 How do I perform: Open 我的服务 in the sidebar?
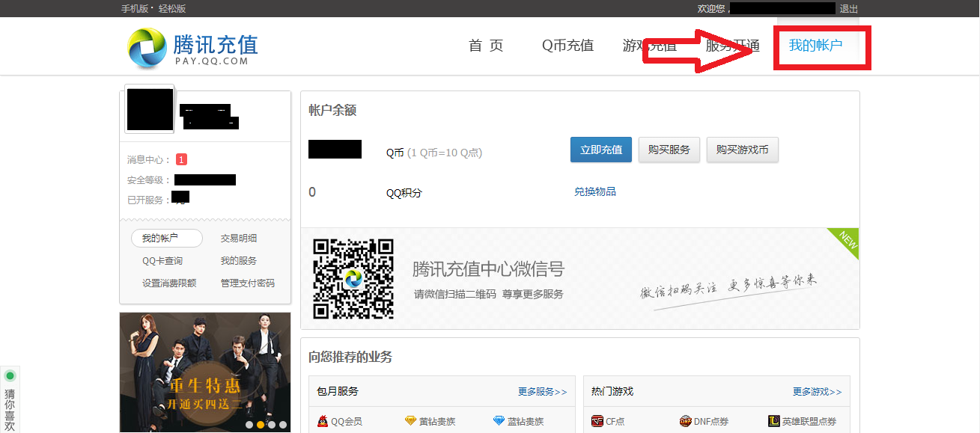[x=239, y=261]
